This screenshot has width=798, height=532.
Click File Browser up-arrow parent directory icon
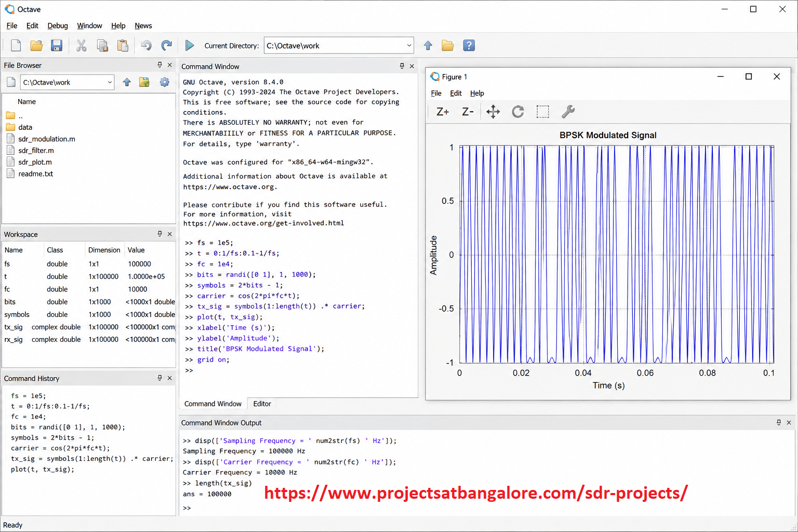point(127,82)
